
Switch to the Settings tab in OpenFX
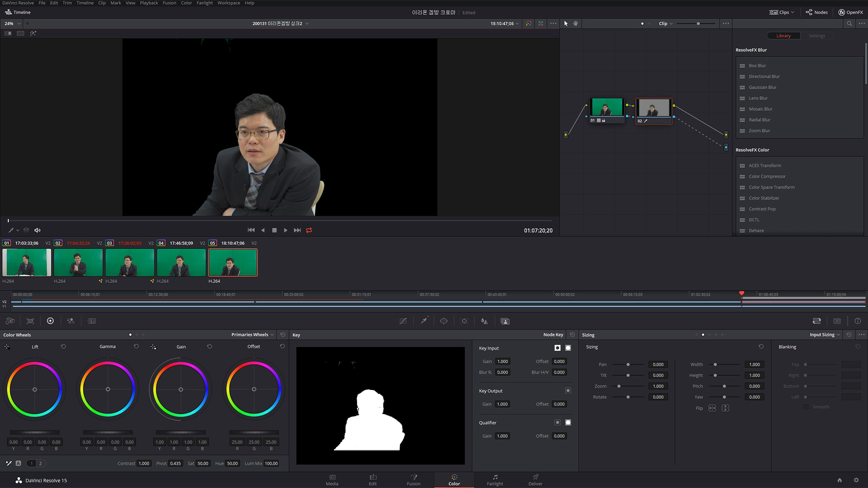click(816, 36)
